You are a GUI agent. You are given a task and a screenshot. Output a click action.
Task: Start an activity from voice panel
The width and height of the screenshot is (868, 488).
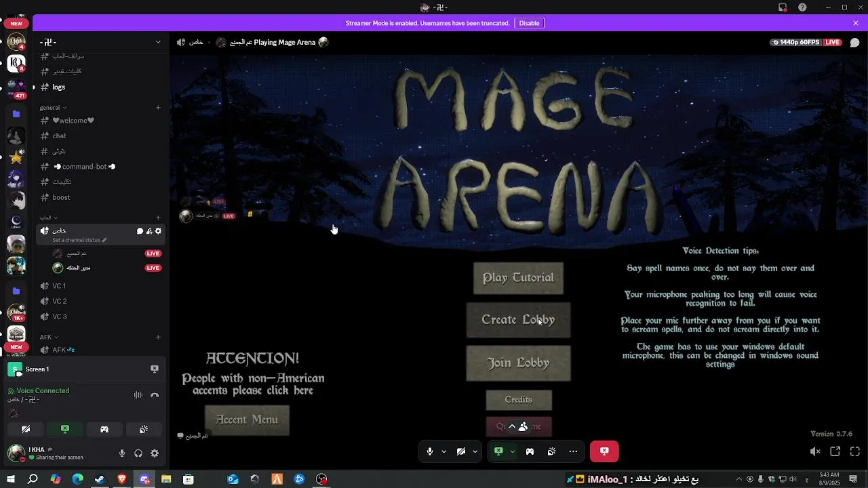104,429
